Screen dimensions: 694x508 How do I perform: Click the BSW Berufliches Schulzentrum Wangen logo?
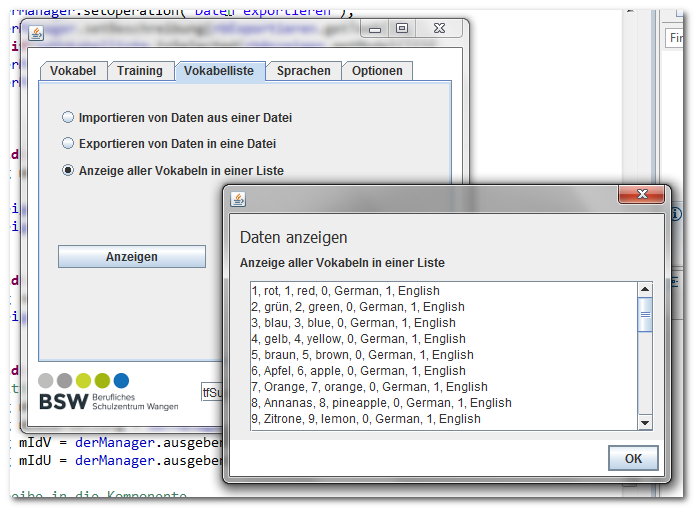coord(108,393)
